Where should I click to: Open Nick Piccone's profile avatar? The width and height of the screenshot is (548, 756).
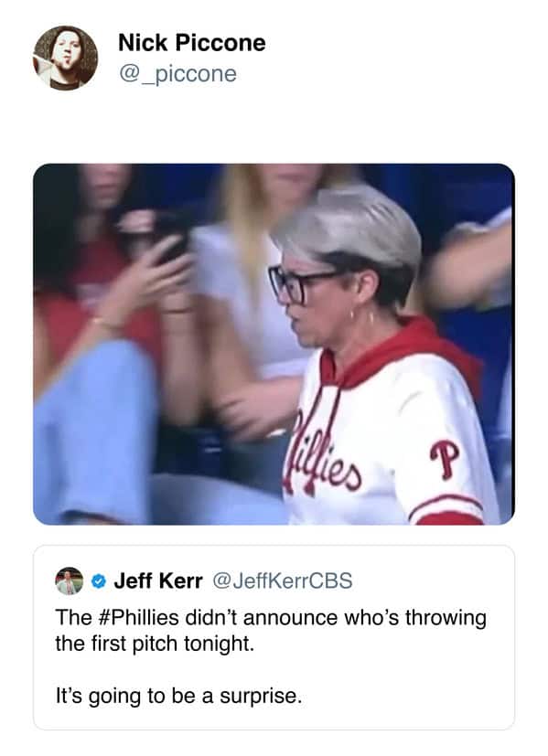(x=65, y=58)
